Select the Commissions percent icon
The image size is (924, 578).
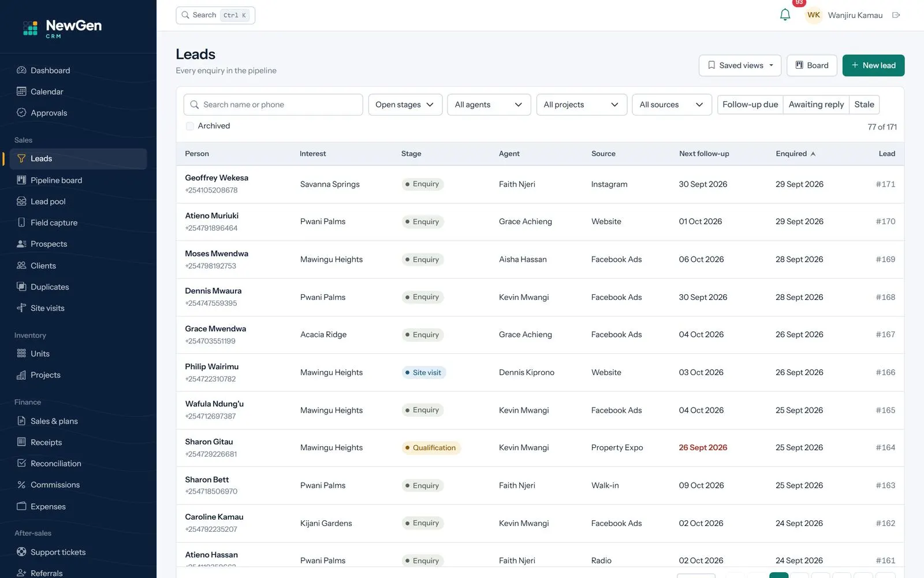(x=21, y=485)
